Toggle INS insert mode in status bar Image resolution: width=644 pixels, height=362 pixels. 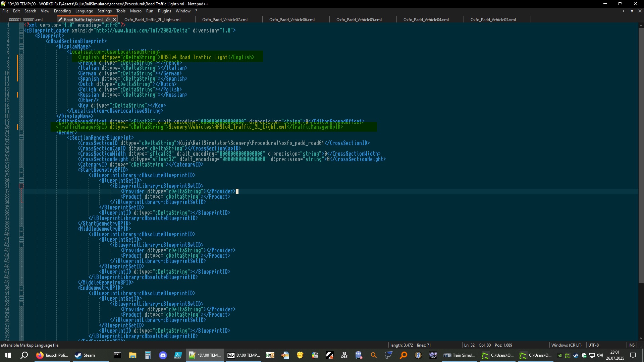click(631, 345)
